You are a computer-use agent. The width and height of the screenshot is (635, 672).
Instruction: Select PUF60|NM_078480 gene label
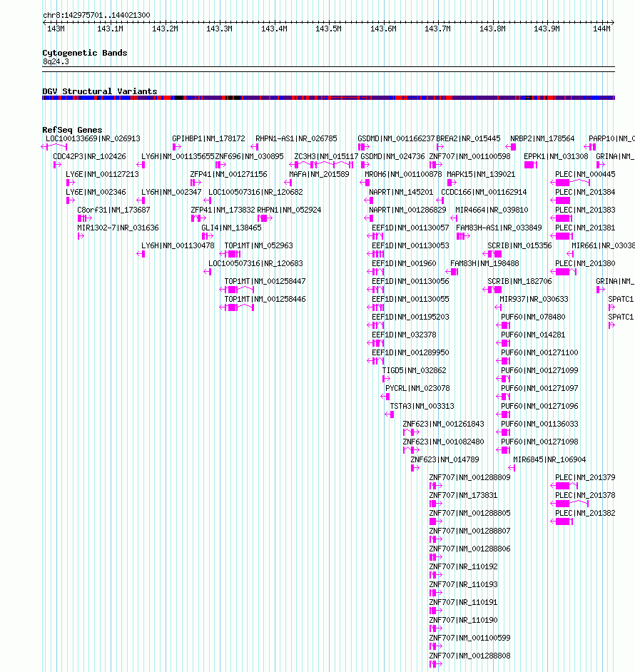pos(533,317)
